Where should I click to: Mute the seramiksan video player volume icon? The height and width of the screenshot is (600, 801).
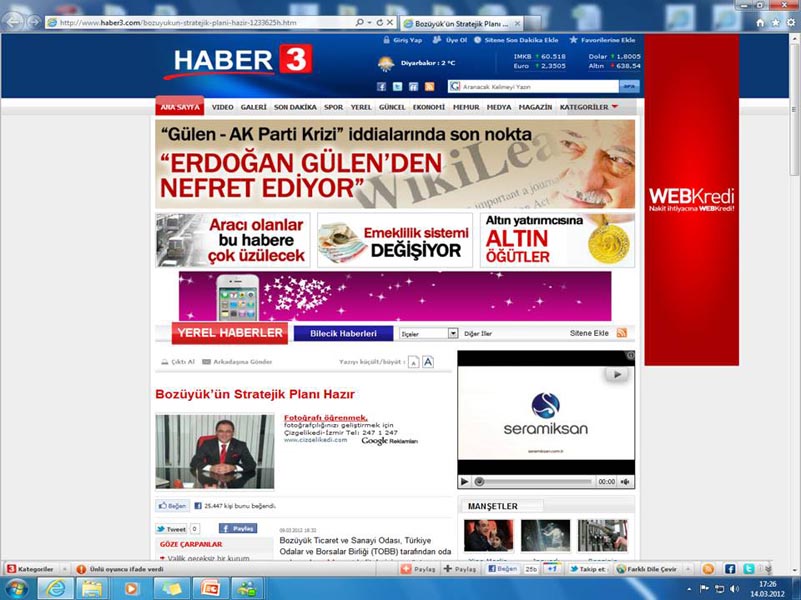tap(625, 482)
